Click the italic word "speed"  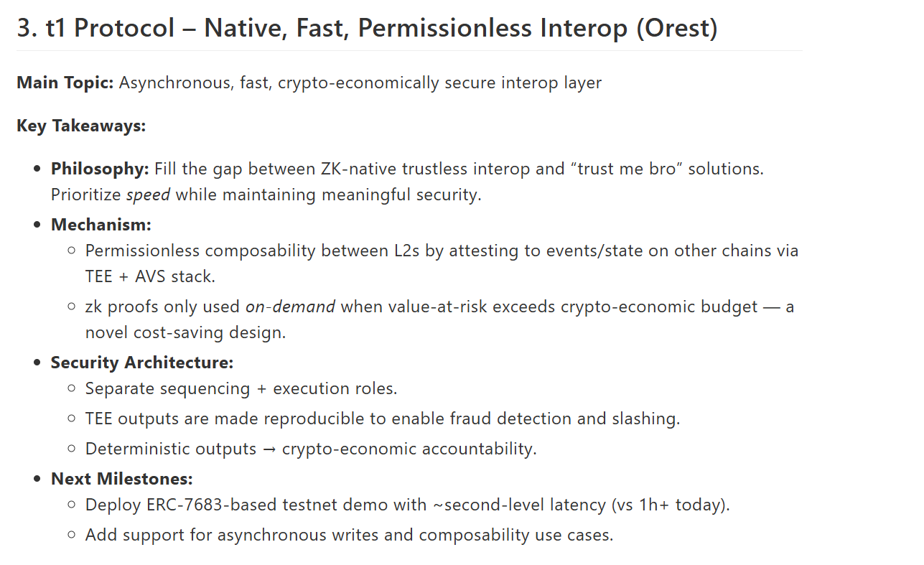click(x=148, y=195)
